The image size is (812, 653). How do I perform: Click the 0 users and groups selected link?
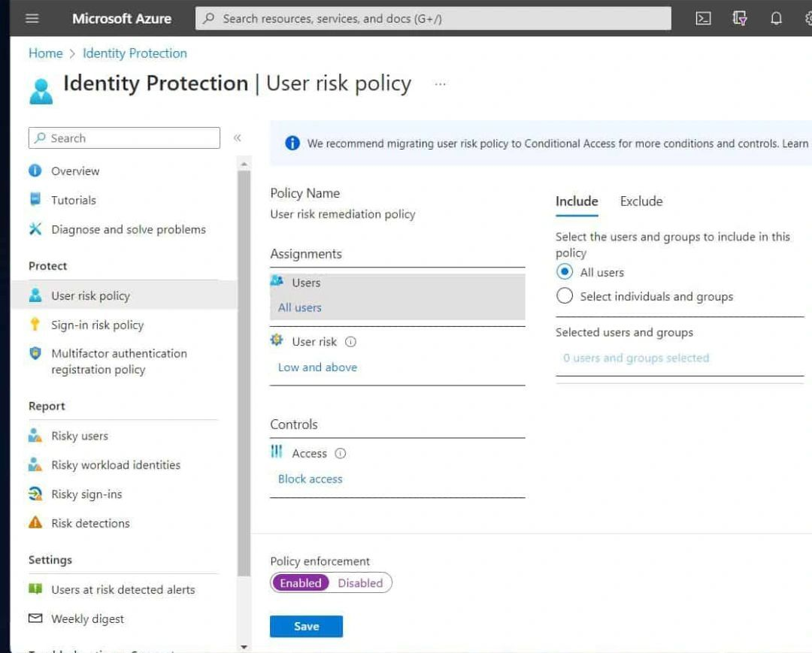pyautogui.click(x=636, y=358)
